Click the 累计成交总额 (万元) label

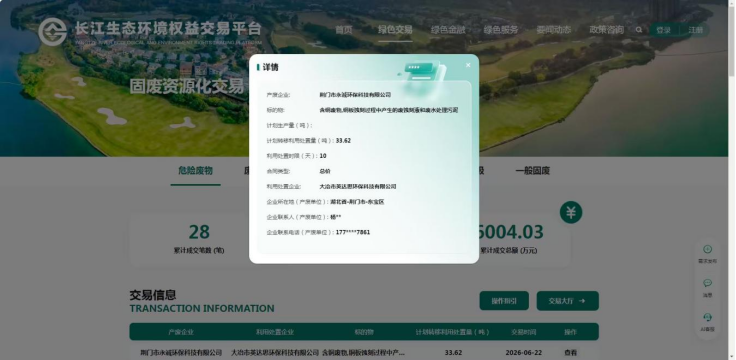coord(508,251)
